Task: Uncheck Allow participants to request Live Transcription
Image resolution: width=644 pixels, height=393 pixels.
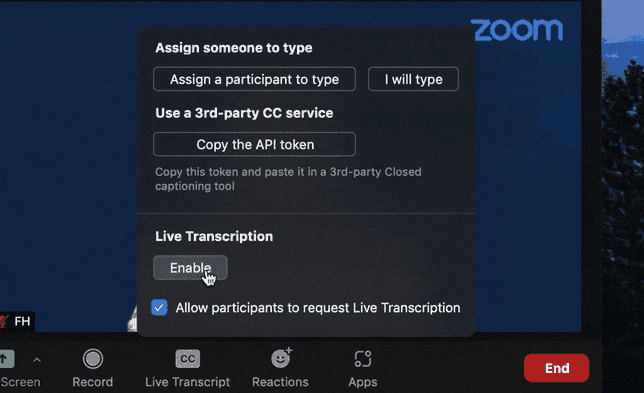Action: tap(159, 308)
